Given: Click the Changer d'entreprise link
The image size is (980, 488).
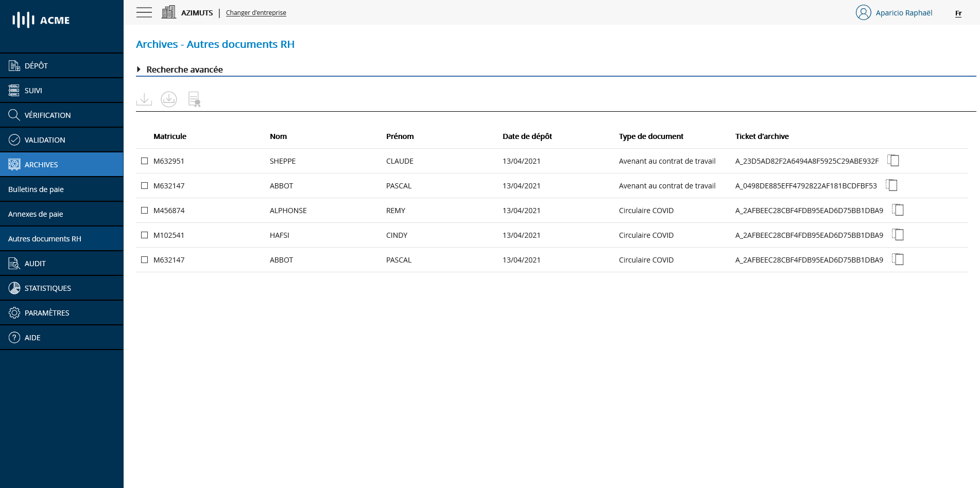Looking at the screenshot, I should 256,13.
